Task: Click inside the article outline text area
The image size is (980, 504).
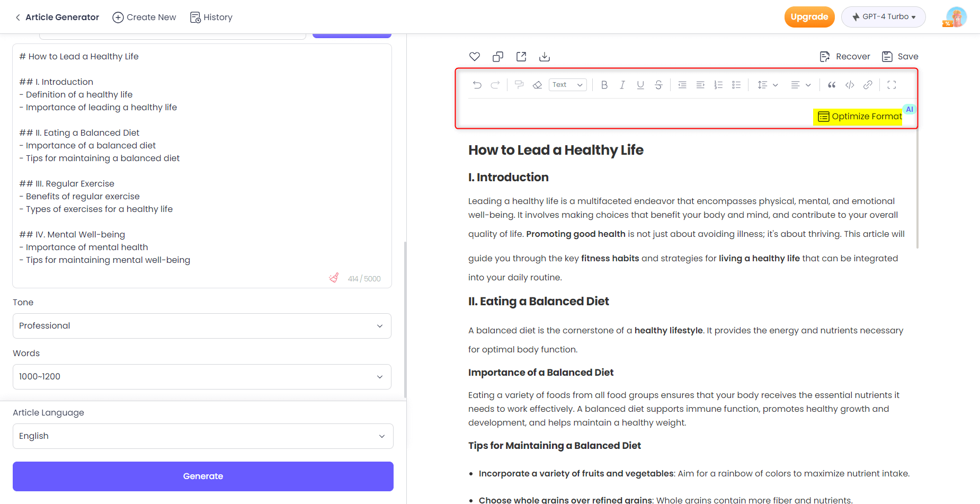Action: point(202,166)
